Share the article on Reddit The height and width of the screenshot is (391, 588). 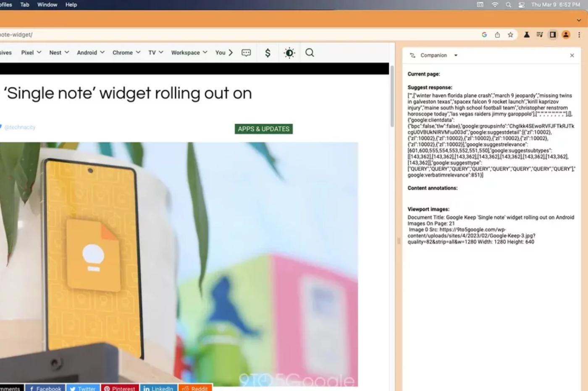tap(195, 388)
